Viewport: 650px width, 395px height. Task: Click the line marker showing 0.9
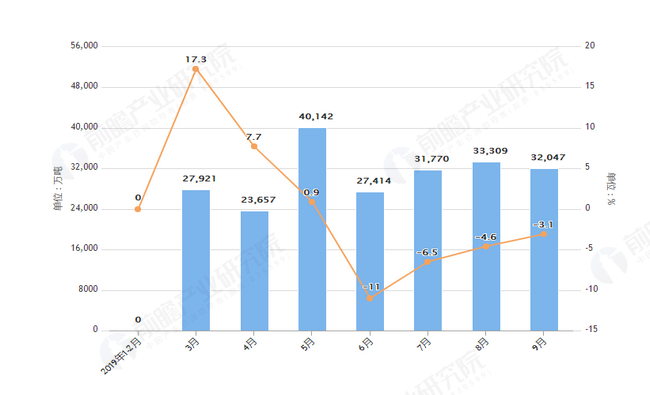(312, 202)
